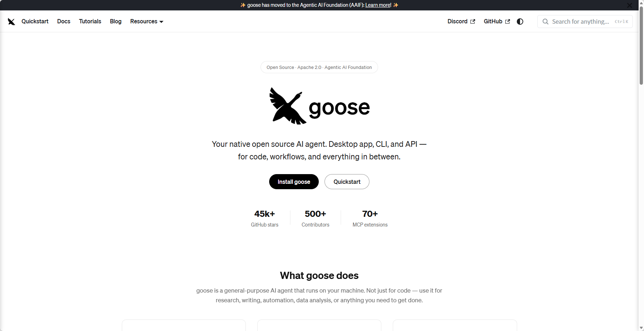Open the Discord external link
The width and height of the screenshot is (644, 331).
461,22
